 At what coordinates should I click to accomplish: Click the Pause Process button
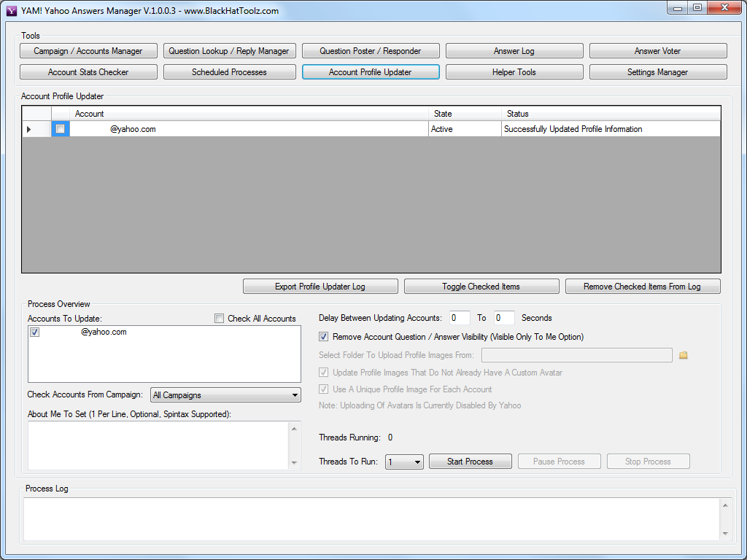559,462
